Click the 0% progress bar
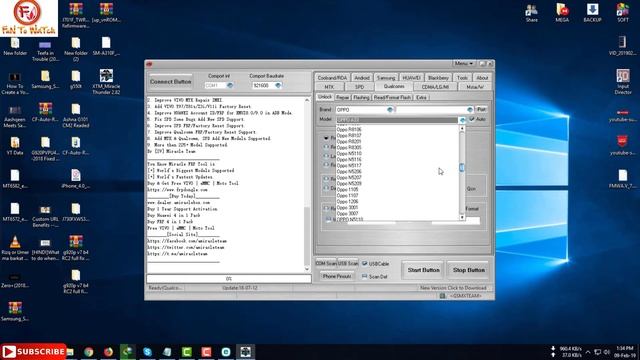This screenshot has height=360, width=640. click(x=229, y=279)
